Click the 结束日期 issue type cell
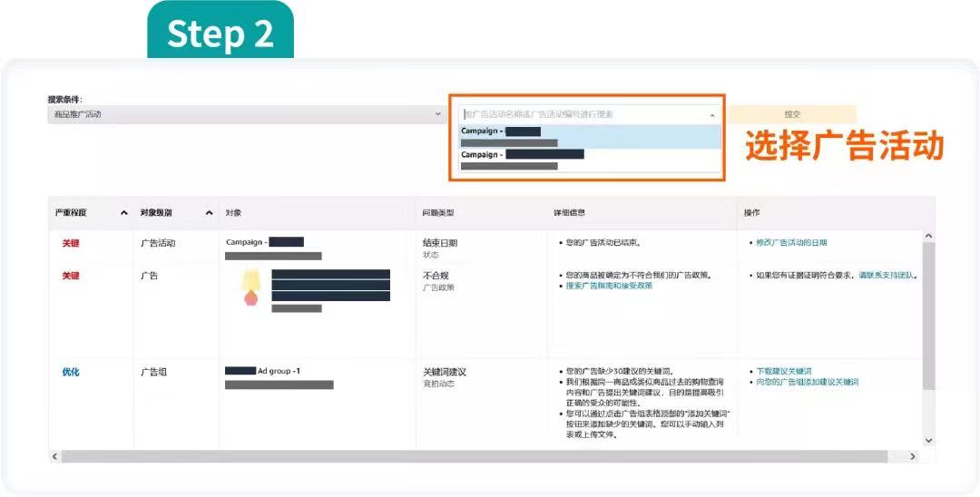 (440, 243)
